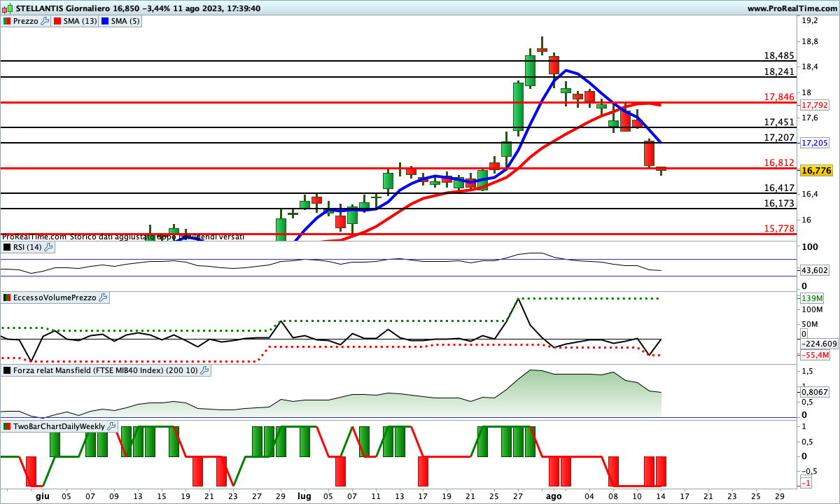Image resolution: width=840 pixels, height=504 pixels.
Task: Click the 16,417 level label
Action: tap(779, 188)
